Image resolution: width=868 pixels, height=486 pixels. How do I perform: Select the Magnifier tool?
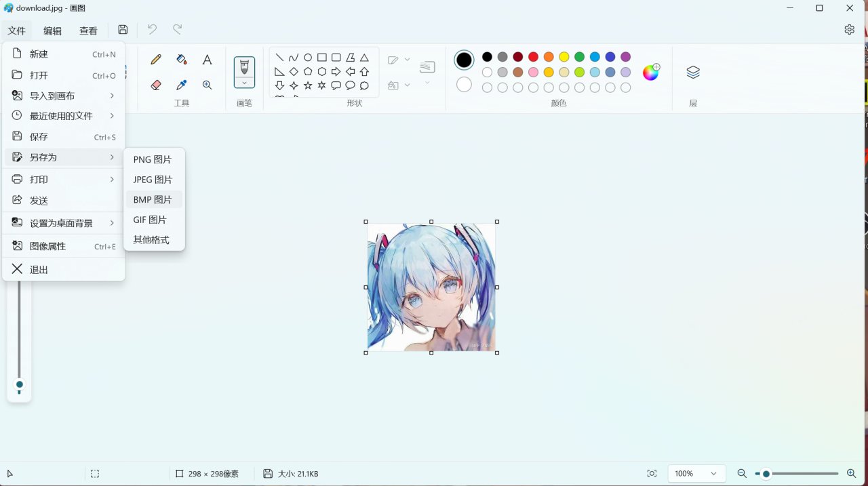(208, 85)
